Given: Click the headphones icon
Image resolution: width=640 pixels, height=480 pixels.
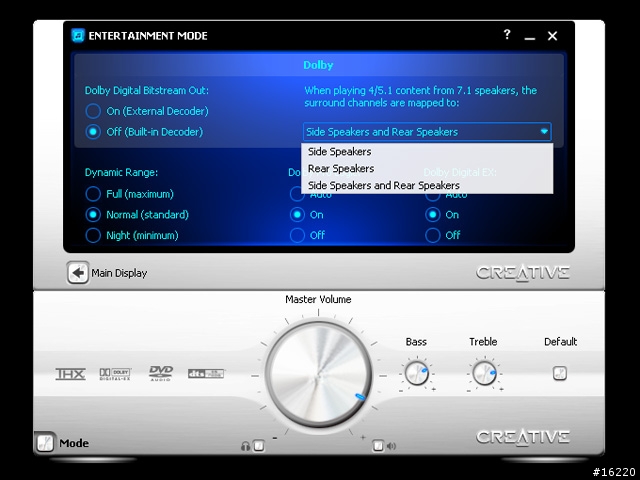Looking at the screenshot, I should 245,446.
